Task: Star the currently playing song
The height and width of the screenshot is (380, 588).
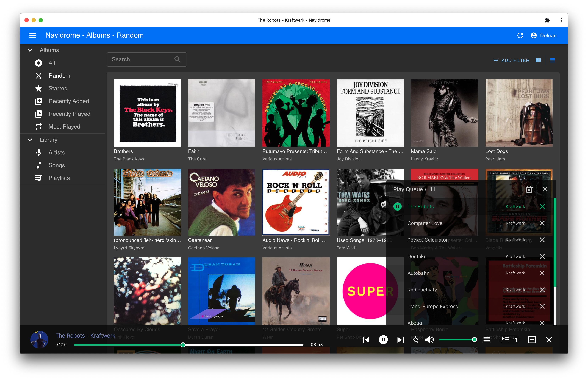Action: tap(415, 340)
